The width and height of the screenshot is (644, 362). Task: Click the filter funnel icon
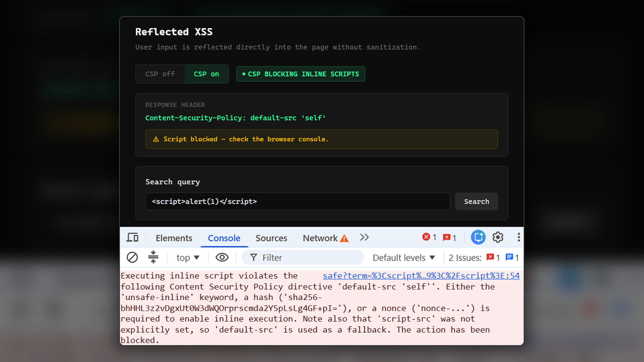point(254,257)
